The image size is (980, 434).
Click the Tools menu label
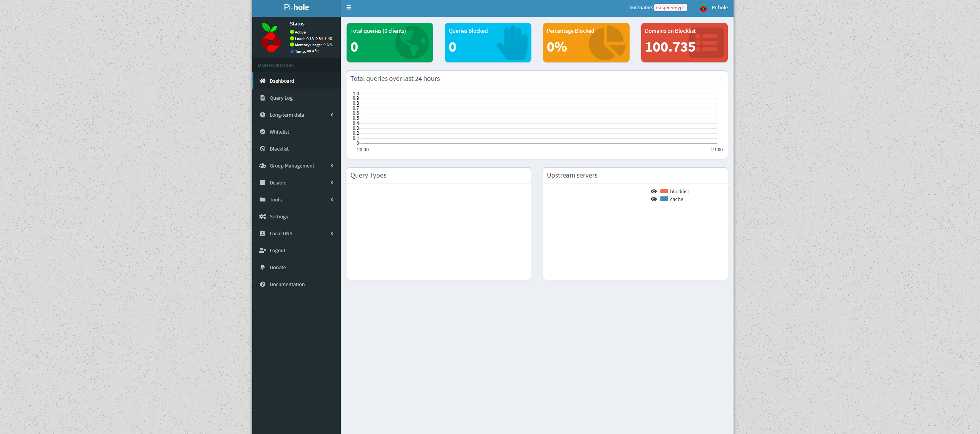276,199
